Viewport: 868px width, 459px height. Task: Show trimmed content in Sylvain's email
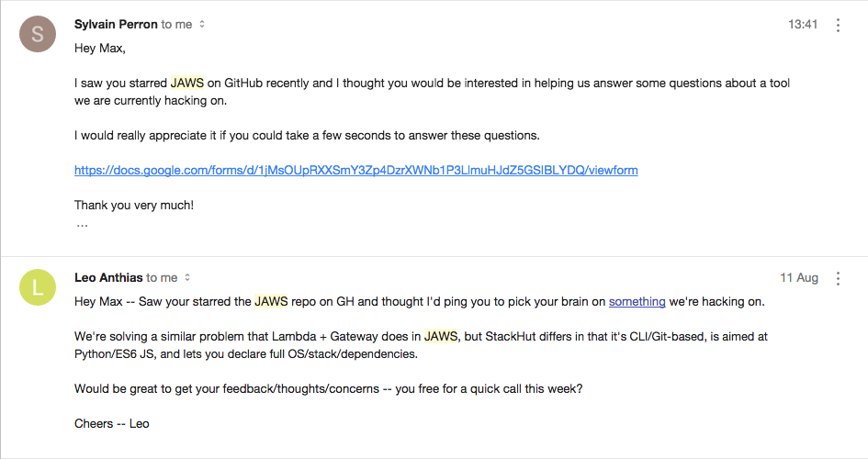82,224
